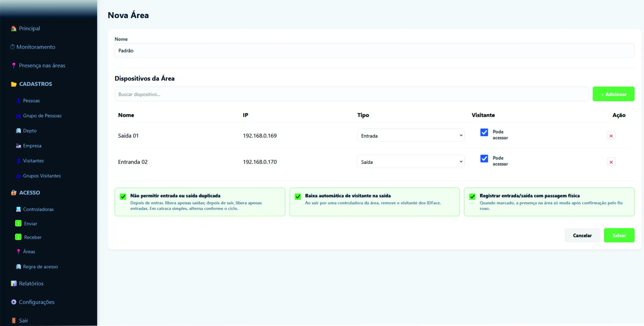
Task: Click the Cancelar button
Action: tap(582, 235)
